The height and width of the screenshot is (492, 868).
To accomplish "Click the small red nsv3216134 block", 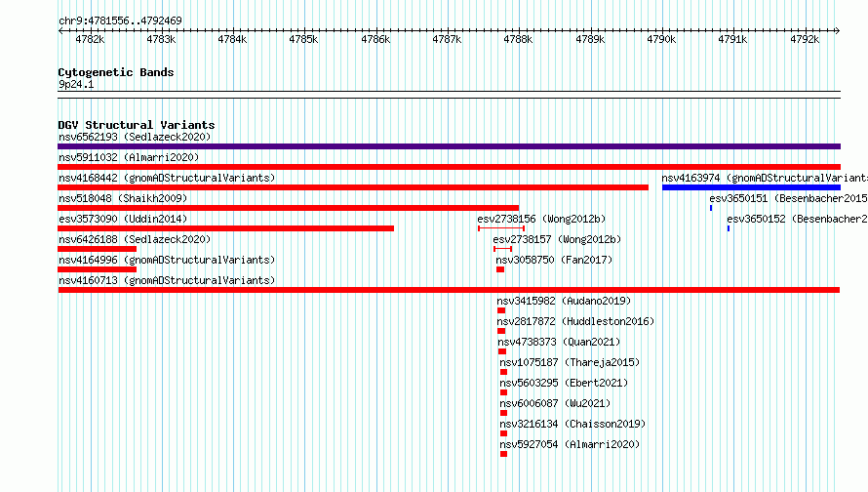I will pyautogui.click(x=504, y=433).
